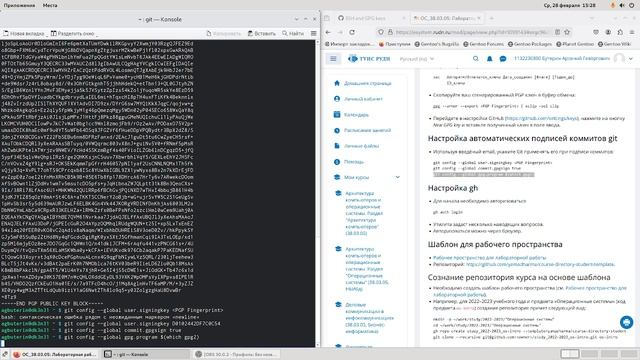Open the Архитектура компьютеров (38.03.01) course
Screen dimensions: 640x360
(364, 213)
